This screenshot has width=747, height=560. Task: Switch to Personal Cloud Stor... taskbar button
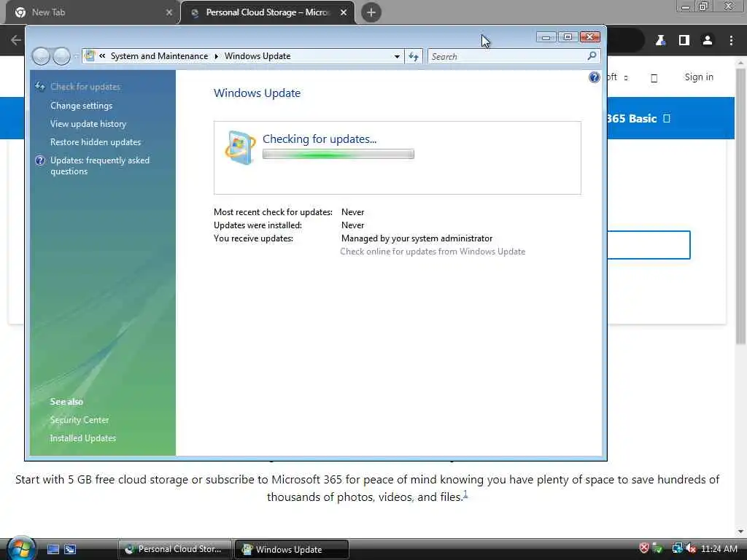point(174,549)
